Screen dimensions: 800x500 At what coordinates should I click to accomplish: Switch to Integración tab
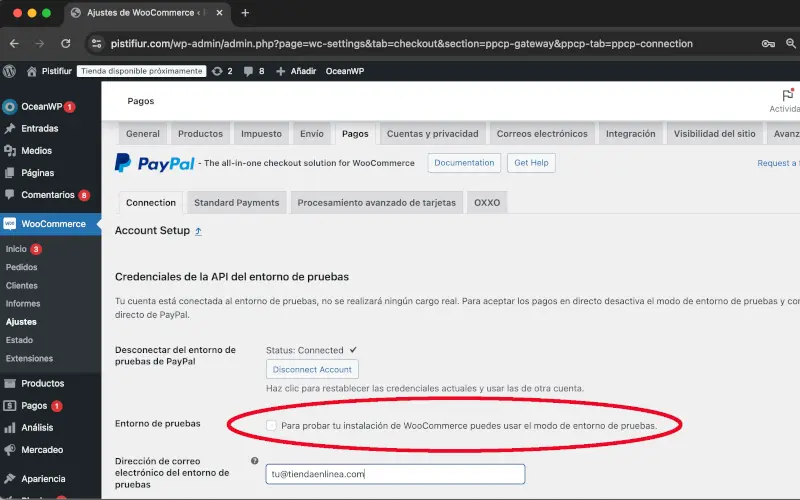point(631,134)
